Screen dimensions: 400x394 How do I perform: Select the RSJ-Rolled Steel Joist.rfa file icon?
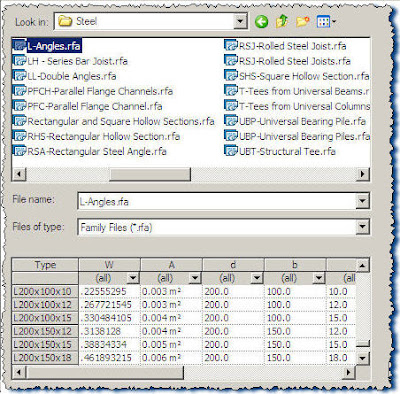coord(230,45)
